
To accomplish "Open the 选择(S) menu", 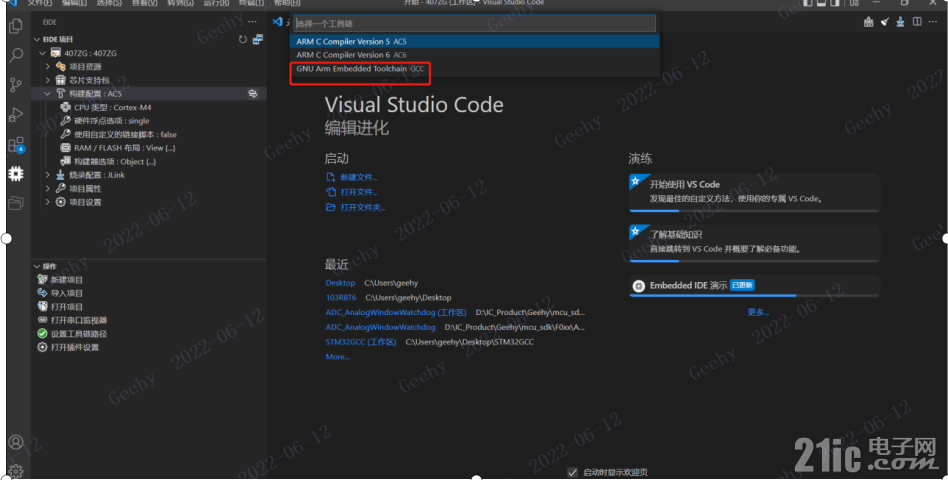I will point(109,2).
